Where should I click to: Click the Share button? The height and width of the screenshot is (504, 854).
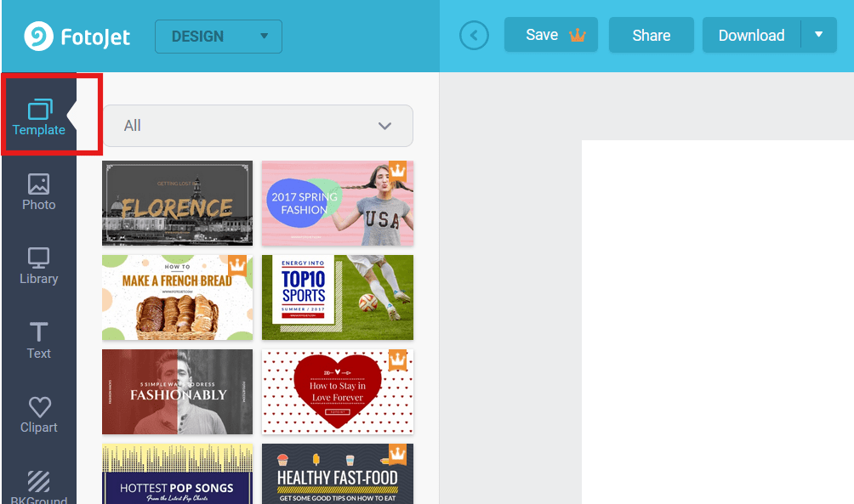[x=651, y=35]
